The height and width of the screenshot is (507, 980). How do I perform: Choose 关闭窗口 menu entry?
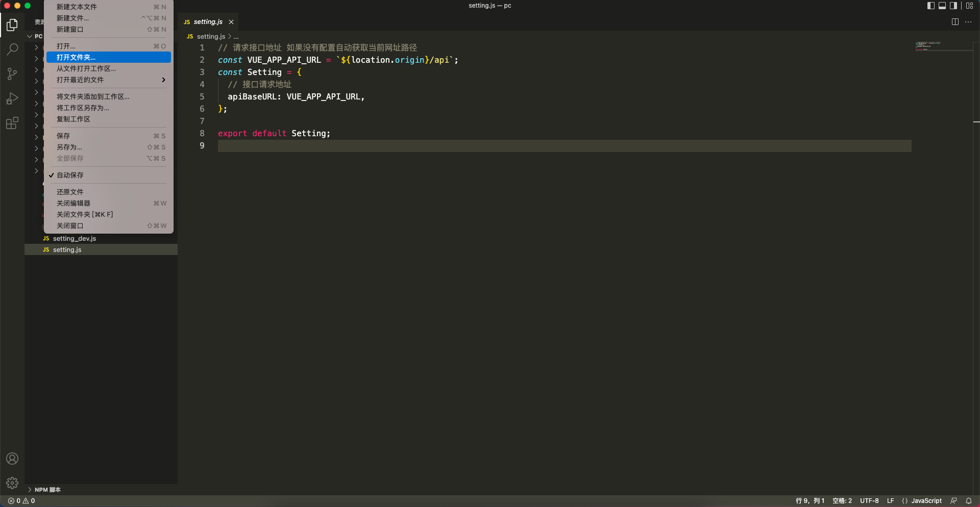coord(108,226)
